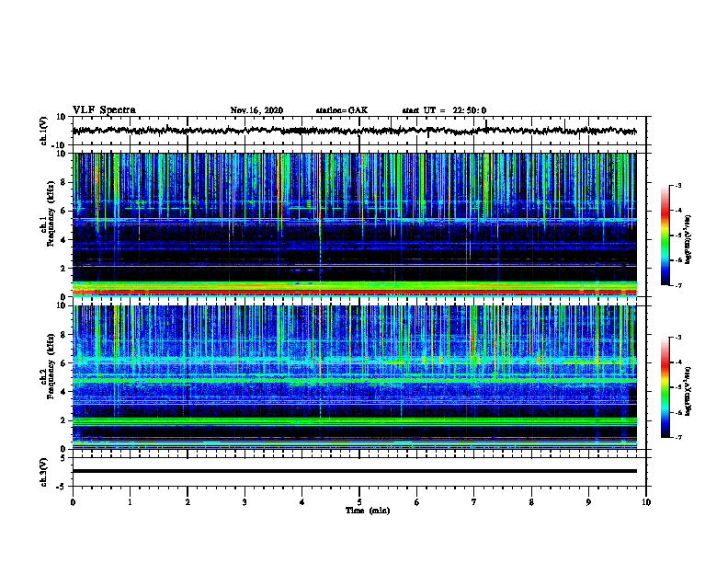Click the time axis tick label "6"

pos(416,502)
